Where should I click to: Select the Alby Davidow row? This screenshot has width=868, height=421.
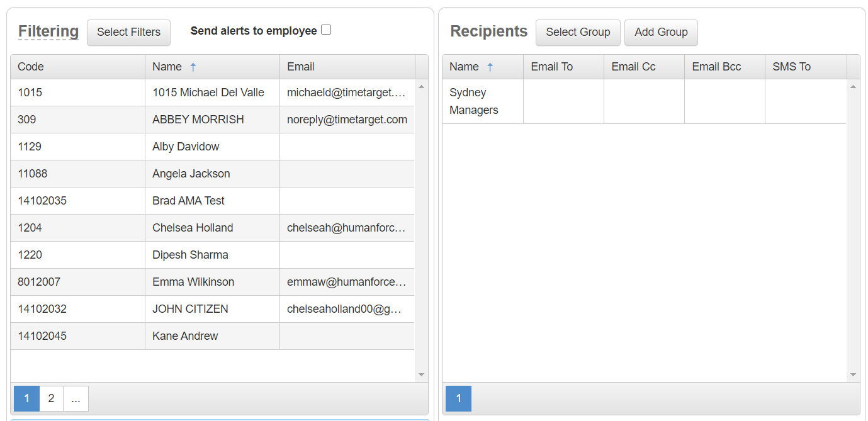click(212, 147)
